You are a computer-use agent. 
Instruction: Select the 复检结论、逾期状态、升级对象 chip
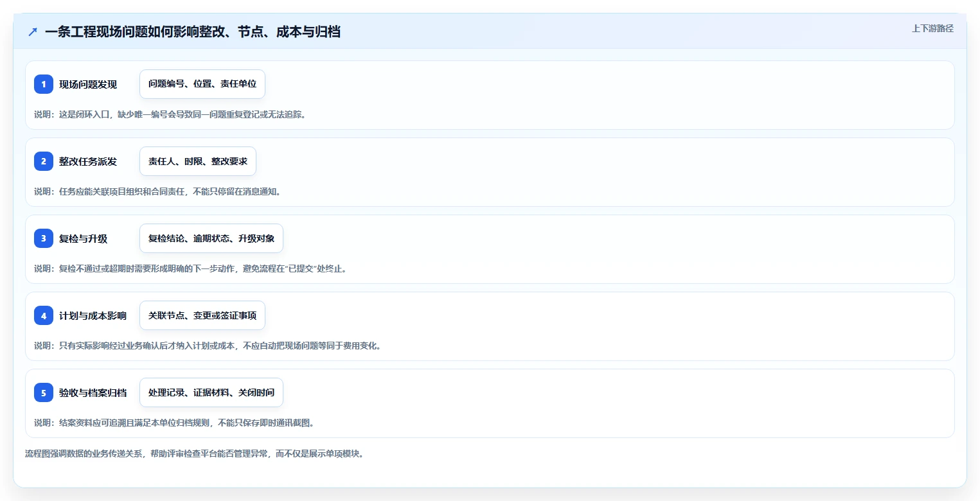tap(211, 238)
